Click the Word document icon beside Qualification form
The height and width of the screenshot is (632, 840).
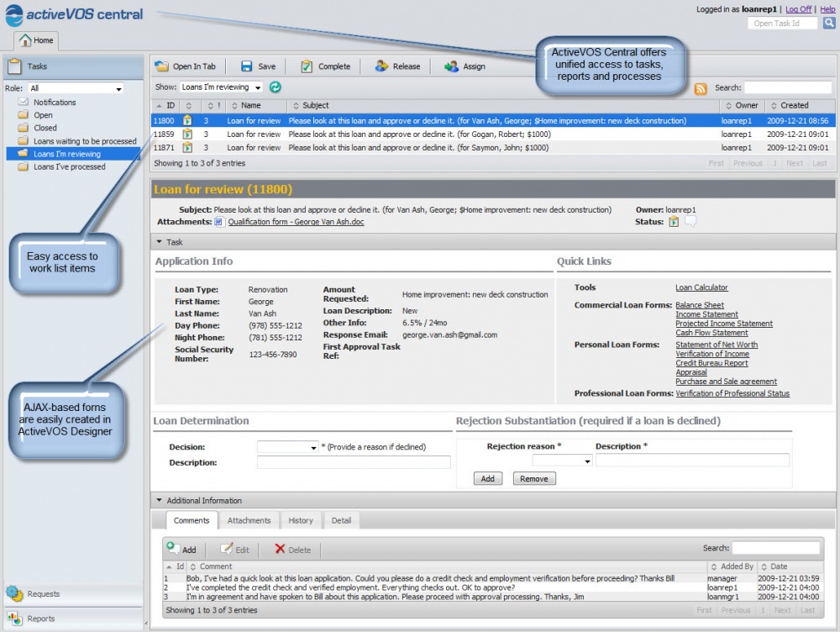pyautogui.click(x=219, y=221)
